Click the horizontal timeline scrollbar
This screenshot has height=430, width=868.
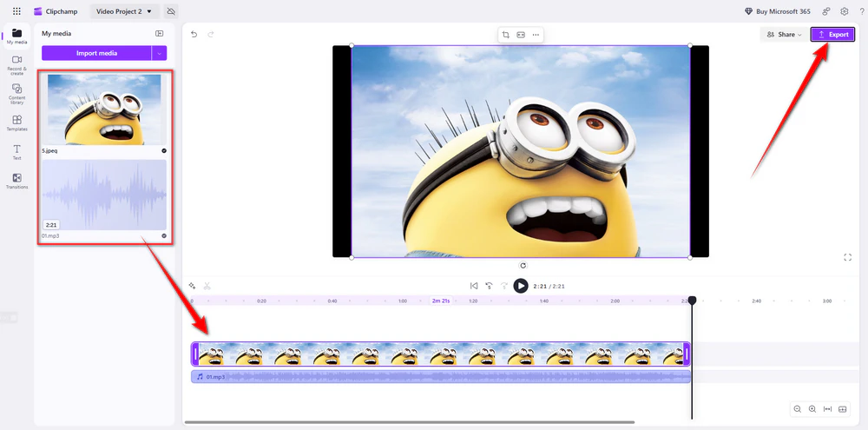(x=410, y=422)
